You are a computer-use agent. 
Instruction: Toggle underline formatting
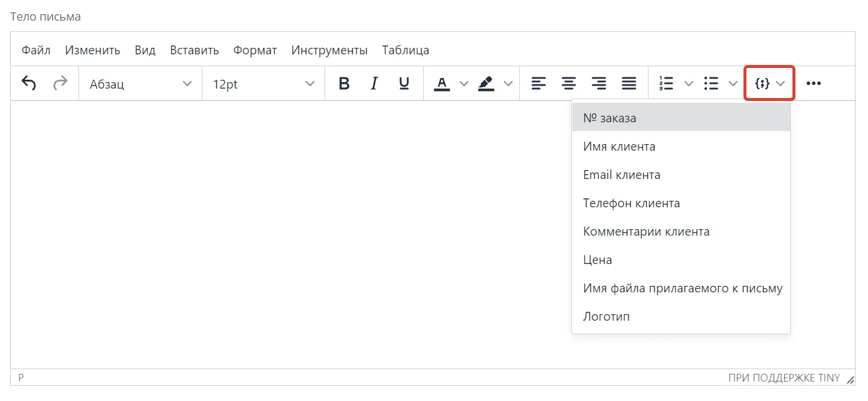tap(404, 83)
